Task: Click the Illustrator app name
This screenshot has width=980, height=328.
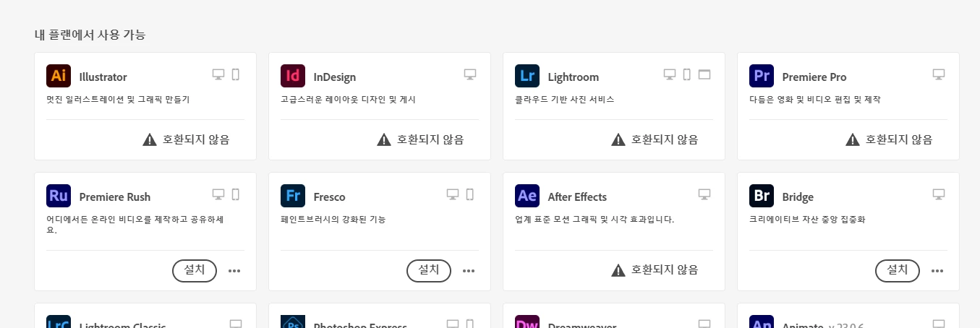Action: pyautogui.click(x=103, y=77)
